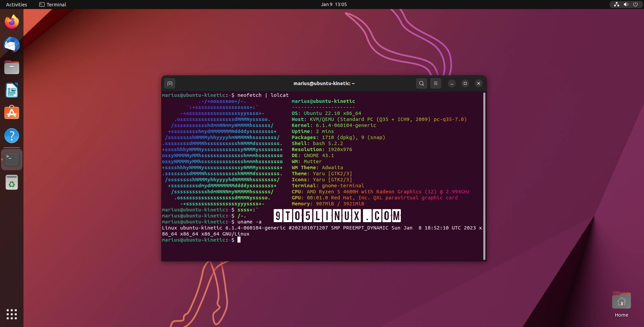Open the terminal hamburger menu
The width and height of the screenshot is (644, 327).
436,83
